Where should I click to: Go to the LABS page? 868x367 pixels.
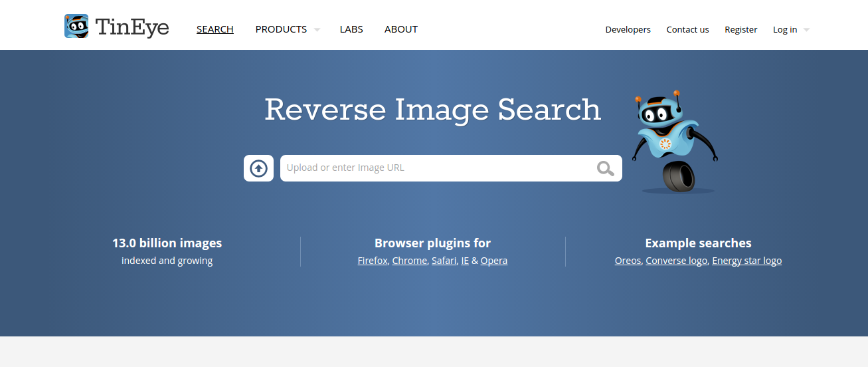pyautogui.click(x=351, y=29)
